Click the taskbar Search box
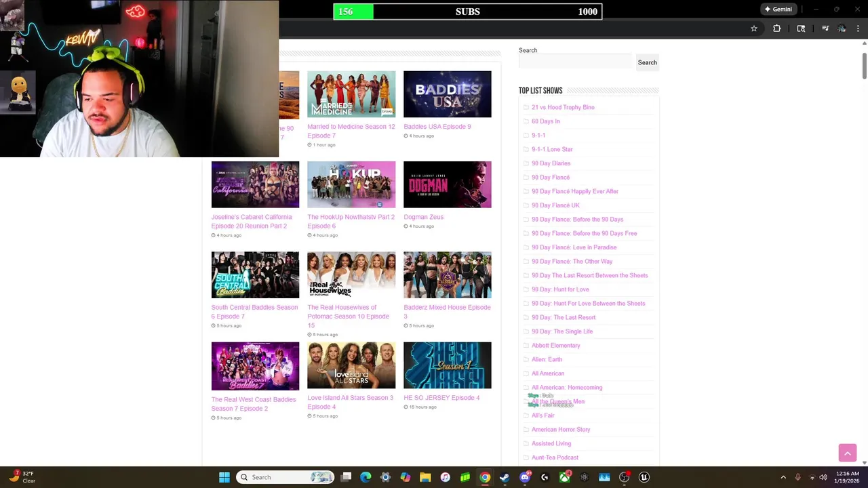The width and height of the screenshot is (868, 488). click(x=285, y=477)
